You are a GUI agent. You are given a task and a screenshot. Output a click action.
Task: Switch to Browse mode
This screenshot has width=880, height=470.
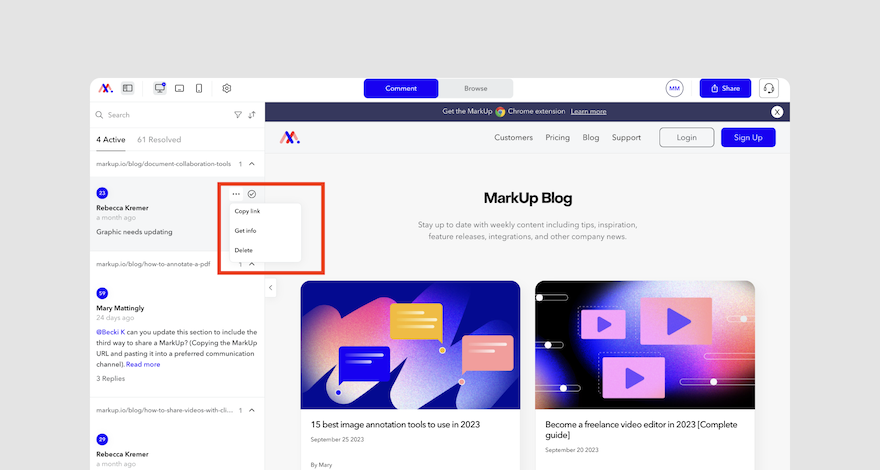coord(475,88)
